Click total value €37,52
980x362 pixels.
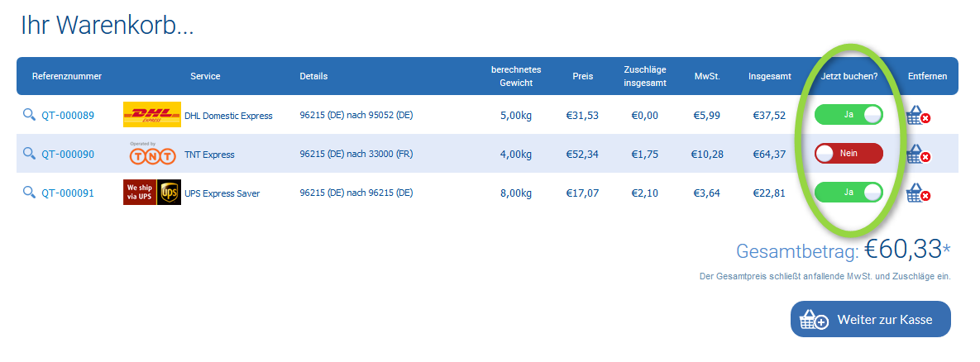coord(769,116)
